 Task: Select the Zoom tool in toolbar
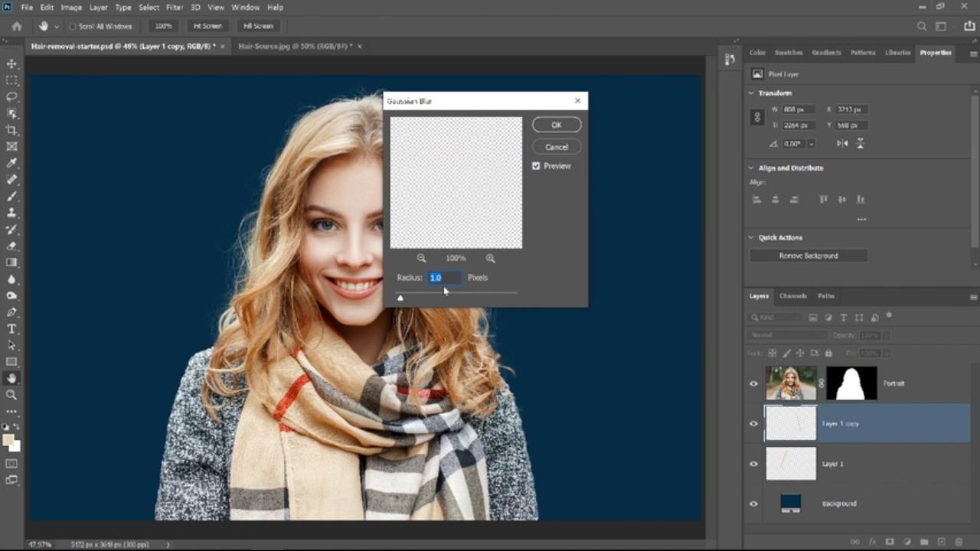pos(11,395)
